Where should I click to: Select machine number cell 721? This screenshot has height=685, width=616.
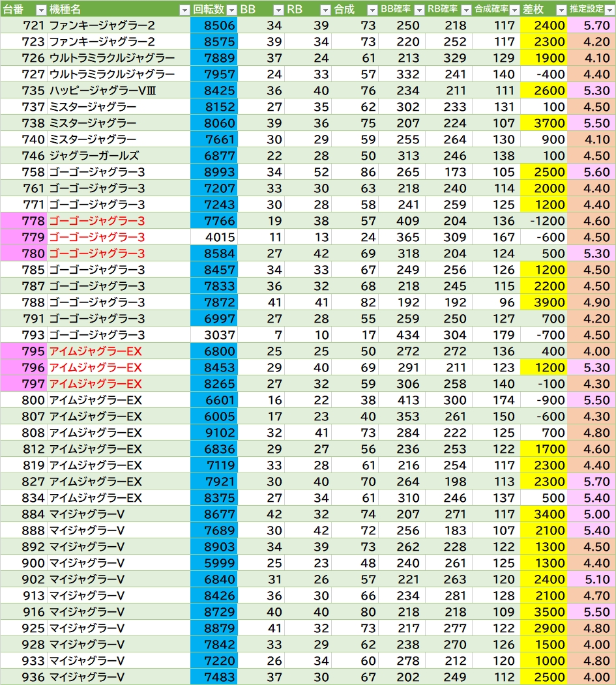click(23, 25)
